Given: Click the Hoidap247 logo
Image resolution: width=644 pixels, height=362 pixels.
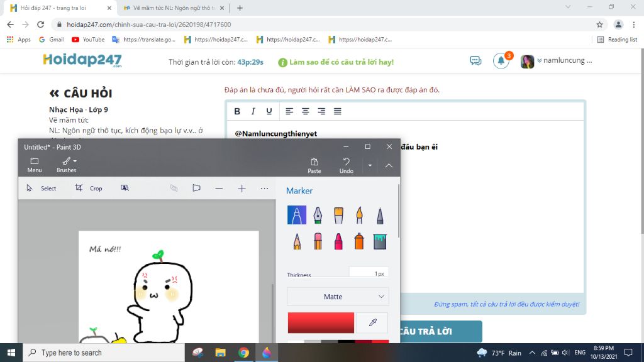Looking at the screenshot, I should (x=82, y=60).
